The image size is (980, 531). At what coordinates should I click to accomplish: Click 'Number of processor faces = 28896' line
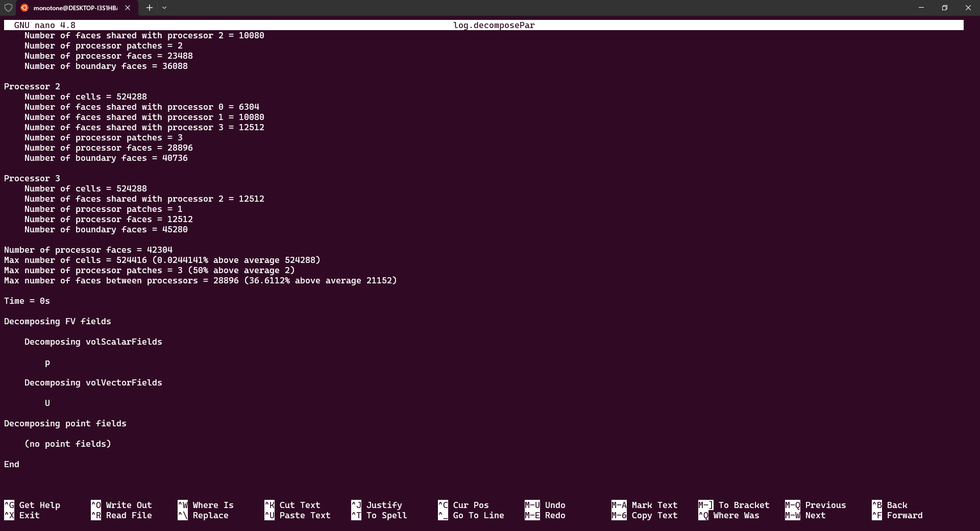109,148
